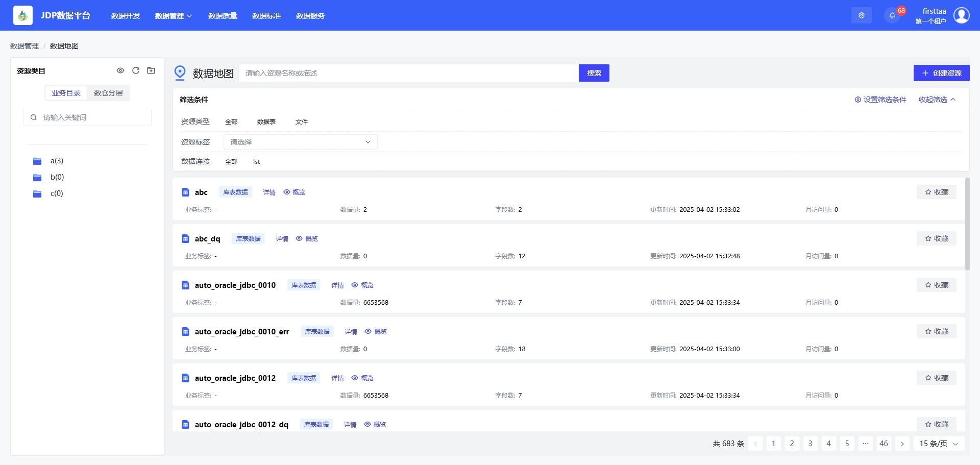Select the 数据表 resource type filter

click(266, 121)
